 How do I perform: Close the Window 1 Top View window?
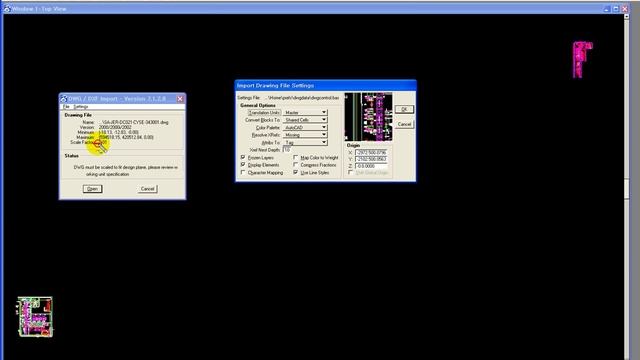tap(625, 9)
